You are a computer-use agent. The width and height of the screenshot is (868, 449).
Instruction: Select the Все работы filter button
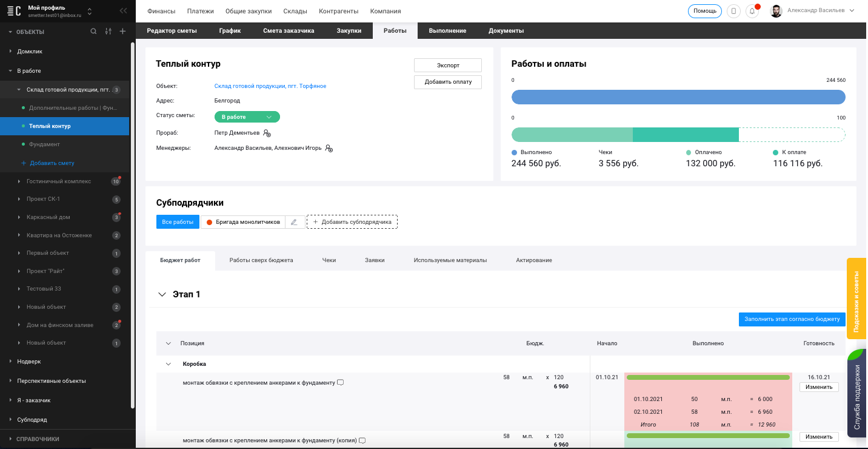tap(178, 222)
